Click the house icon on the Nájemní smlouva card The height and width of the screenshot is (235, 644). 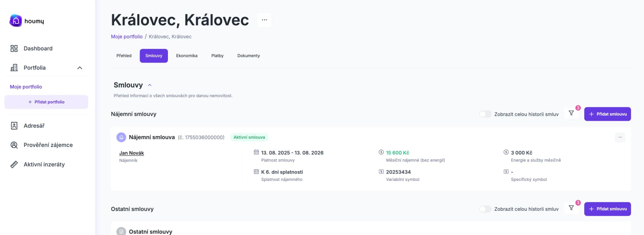[x=121, y=137]
